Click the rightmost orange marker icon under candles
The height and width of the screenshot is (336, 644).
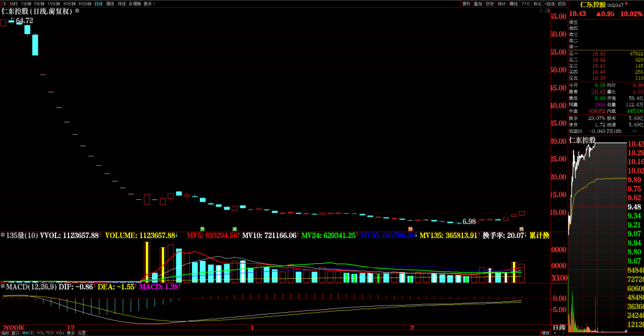[521, 229]
